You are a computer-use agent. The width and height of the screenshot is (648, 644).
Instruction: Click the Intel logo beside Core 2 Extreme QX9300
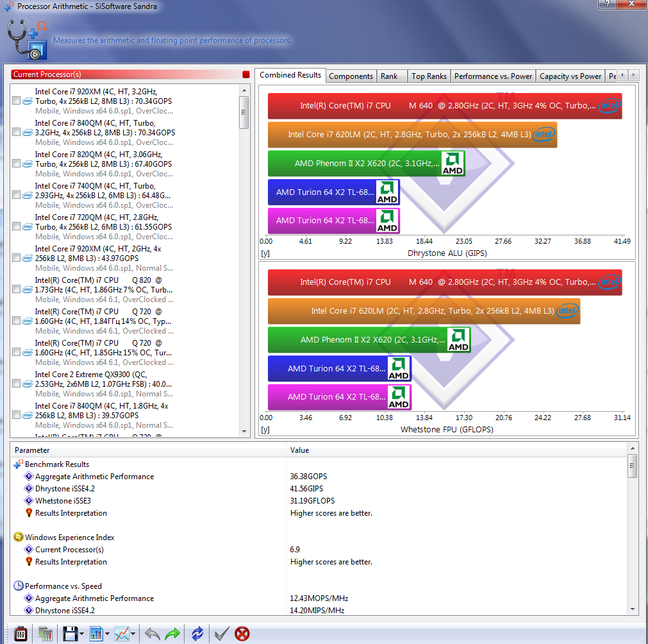[x=28, y=384]
